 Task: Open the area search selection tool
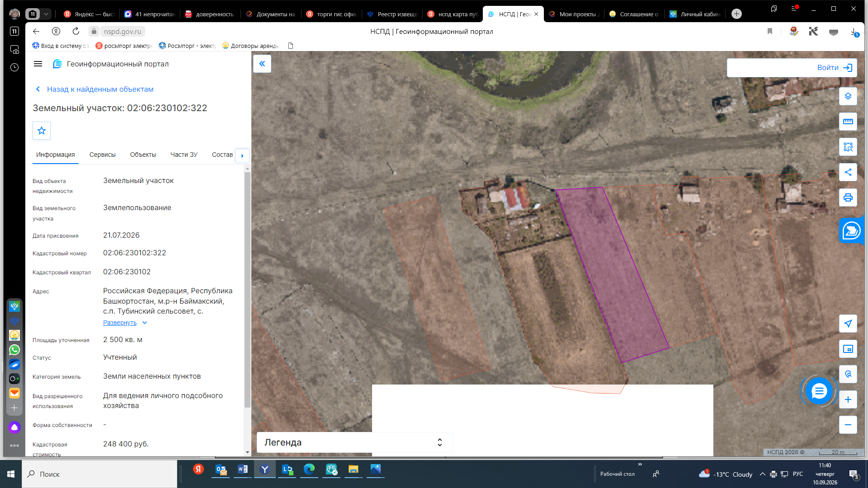click(x=848, y=147)
